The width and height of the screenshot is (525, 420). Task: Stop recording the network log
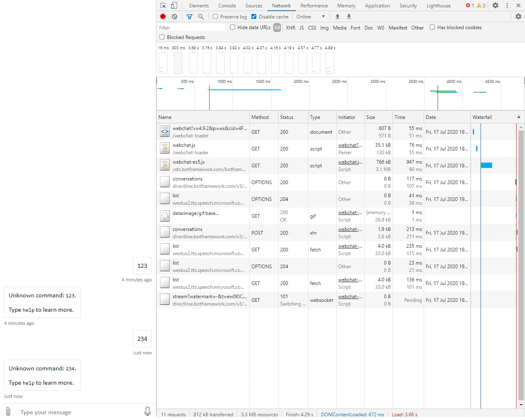tap(162, 16)
